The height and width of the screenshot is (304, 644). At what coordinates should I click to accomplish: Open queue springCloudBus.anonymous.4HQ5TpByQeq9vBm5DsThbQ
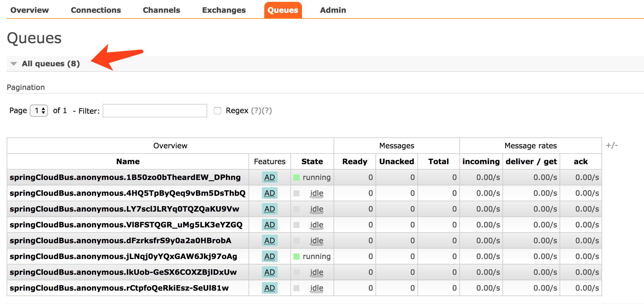(x=128, y=193)
